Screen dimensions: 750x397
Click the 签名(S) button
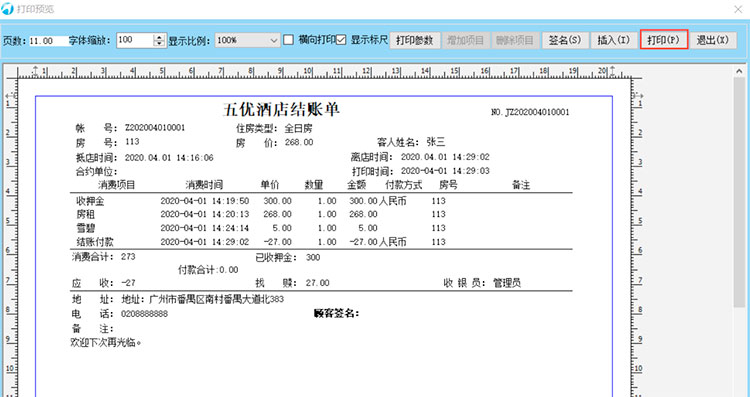pyautogui.click(x=565, y=40)
